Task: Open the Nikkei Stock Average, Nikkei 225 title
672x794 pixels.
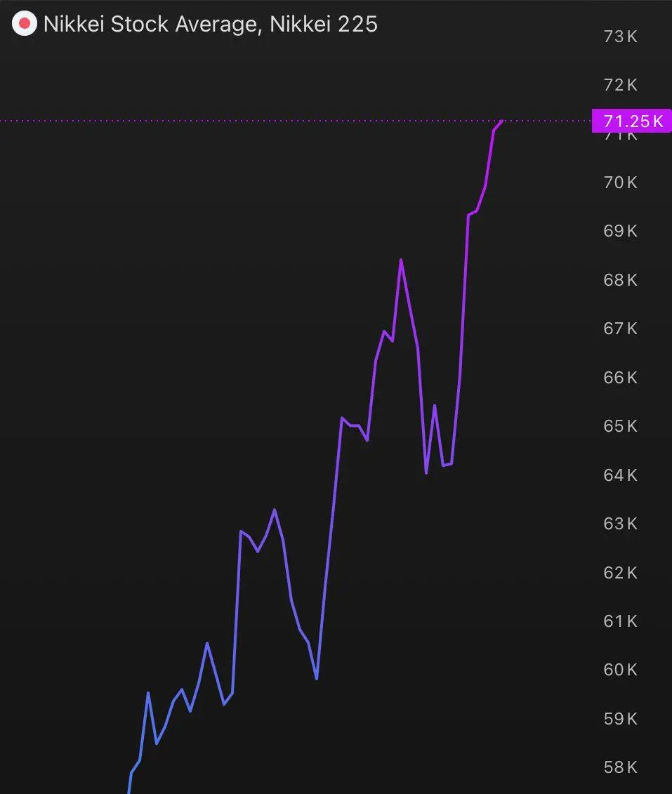Action: 211,25
